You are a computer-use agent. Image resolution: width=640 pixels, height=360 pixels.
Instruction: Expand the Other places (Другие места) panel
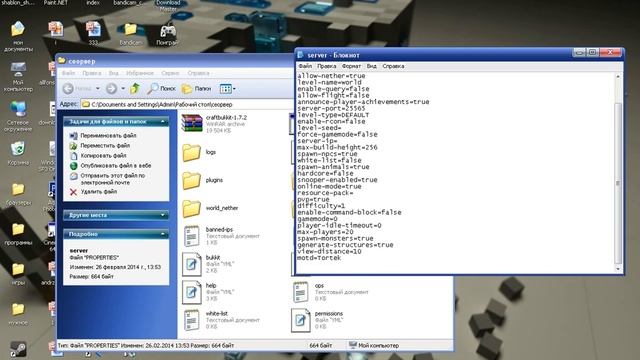click(162, 215)
